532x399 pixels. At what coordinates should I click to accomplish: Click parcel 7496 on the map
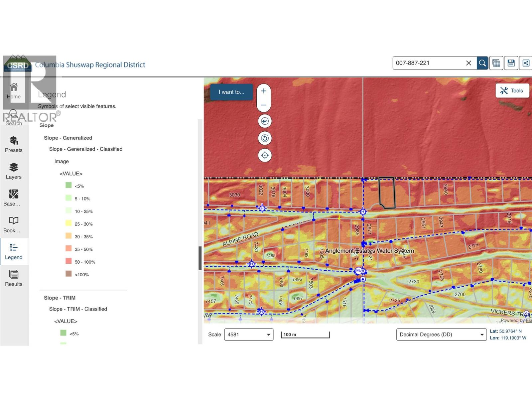pos(297,279)
